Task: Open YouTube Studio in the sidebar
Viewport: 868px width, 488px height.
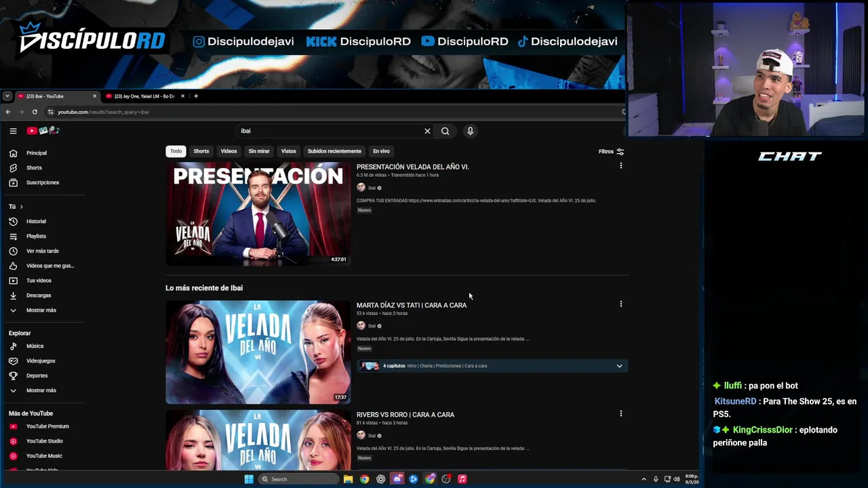Action: pyautogui.click(x=44, y=441)
